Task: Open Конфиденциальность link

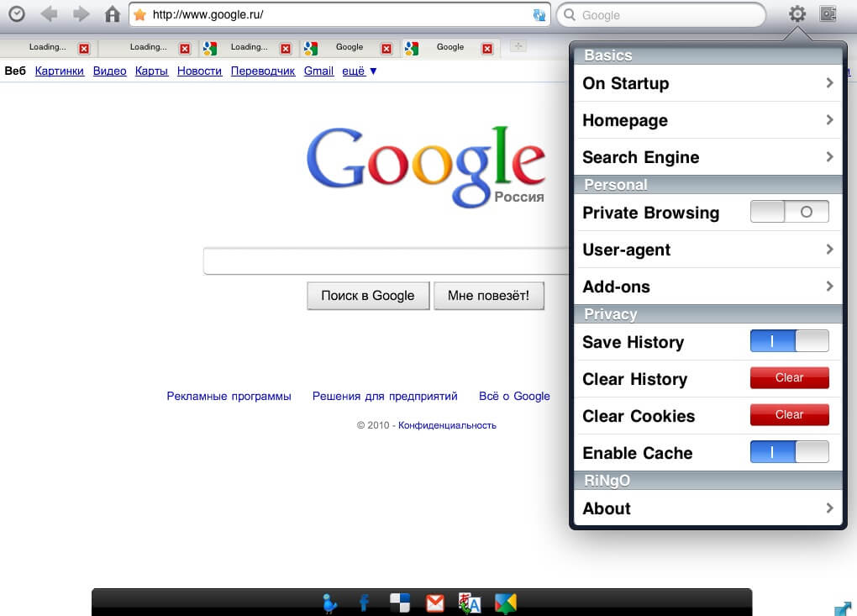Action: pyautogui.click(x=447, y=425)
